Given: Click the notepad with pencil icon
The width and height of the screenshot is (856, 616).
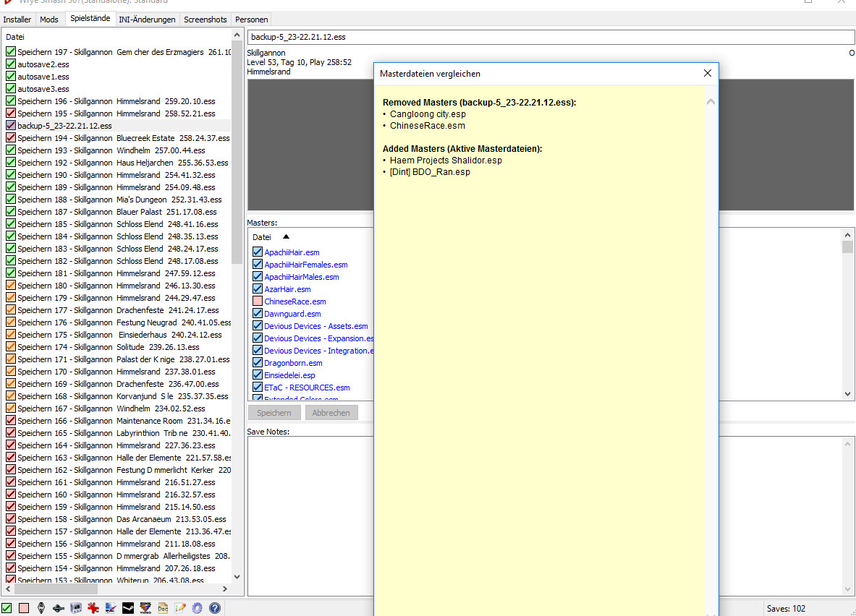Looking at the screenshot, I should (x=180, y=608).
